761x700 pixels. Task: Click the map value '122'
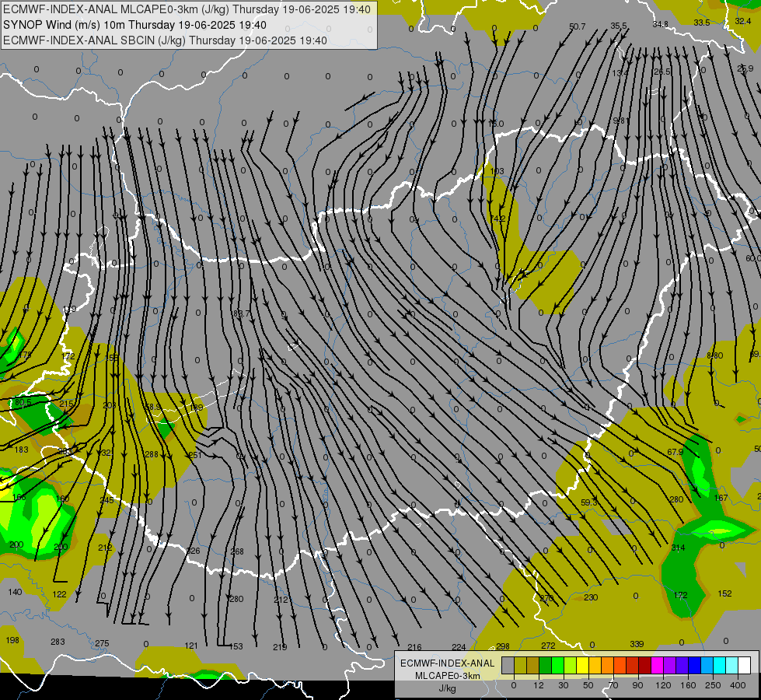(x=59, y=594)
